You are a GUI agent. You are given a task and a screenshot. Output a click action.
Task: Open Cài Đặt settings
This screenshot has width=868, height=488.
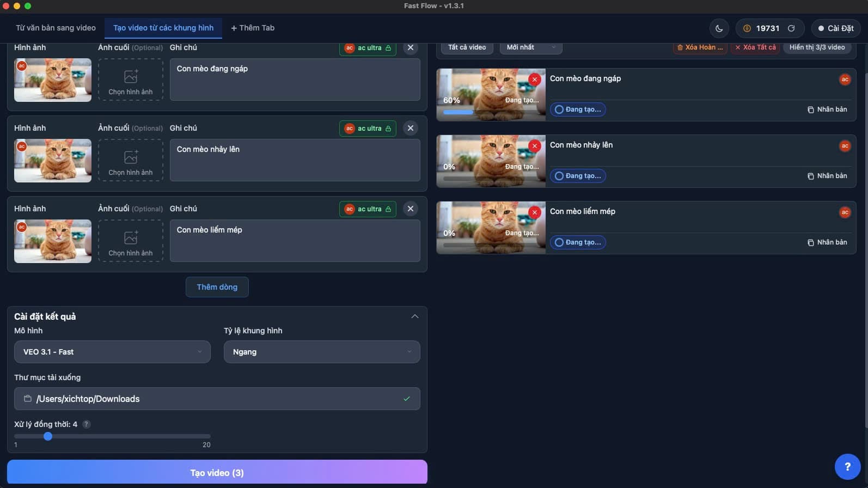(x=836, y=28)
